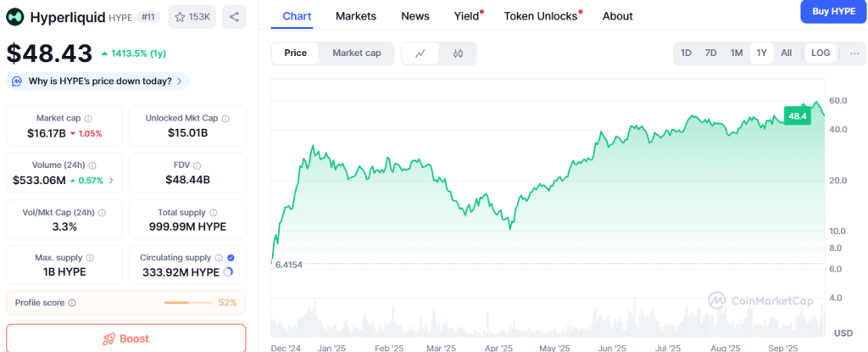Toggle the LOG scale button

[820, 53]
